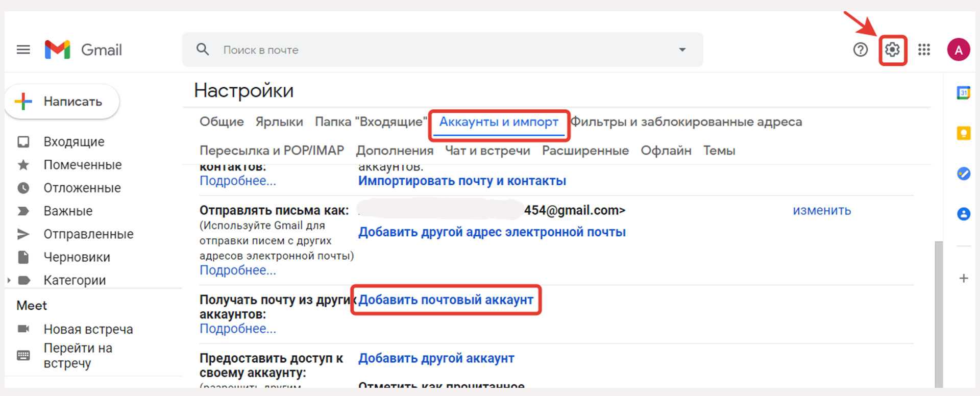Open Фильтры и заблокированные адреса tab
Viewport: 980px width, 396px height.
[686, 122]
